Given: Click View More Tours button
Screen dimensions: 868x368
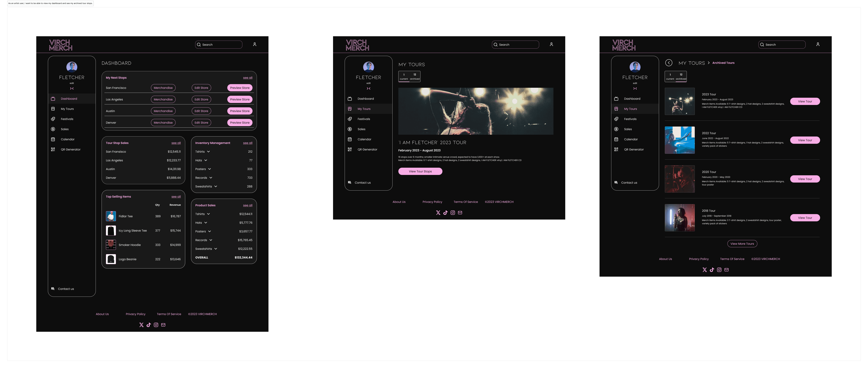Looking at the screenshot, I should pos(742,244).
